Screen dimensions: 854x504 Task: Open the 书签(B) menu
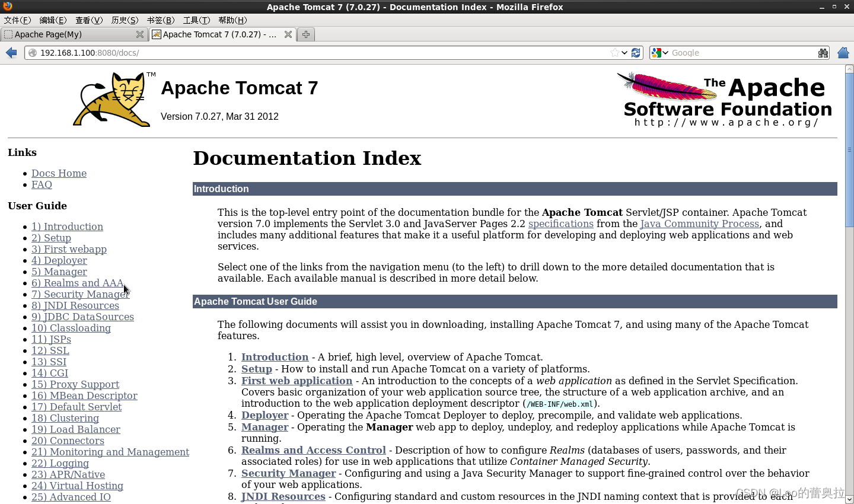pos(161,20)
